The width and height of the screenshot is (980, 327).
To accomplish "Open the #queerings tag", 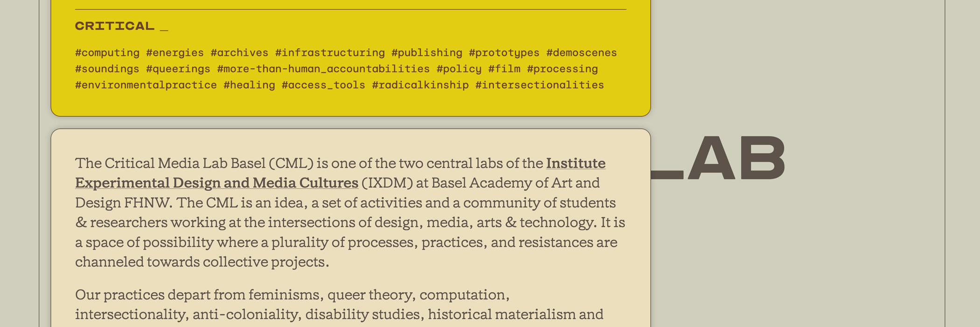I will click(178, 69).
